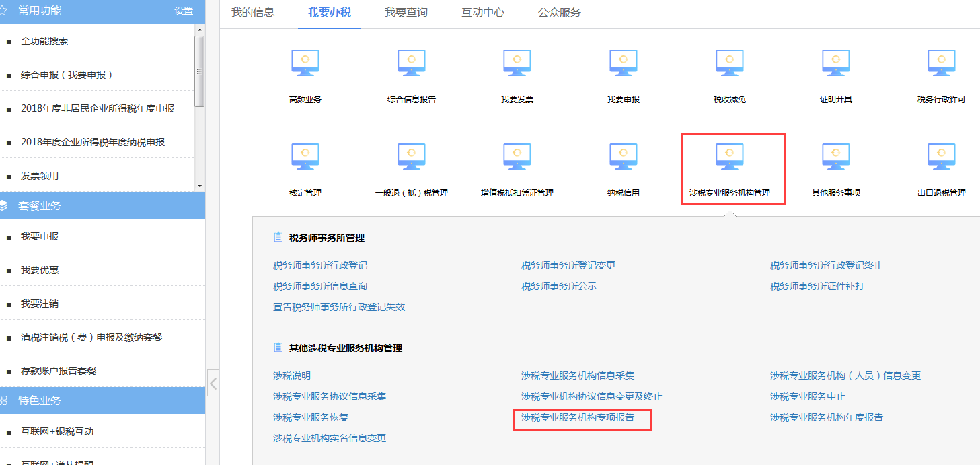Screen dimensions: 980x465
Task: Expand the 套餐业务 section header
Action: point(102,205)
